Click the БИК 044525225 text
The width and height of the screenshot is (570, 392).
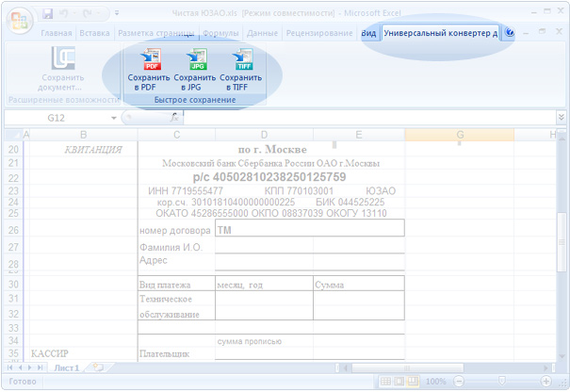tap(350, 203)
